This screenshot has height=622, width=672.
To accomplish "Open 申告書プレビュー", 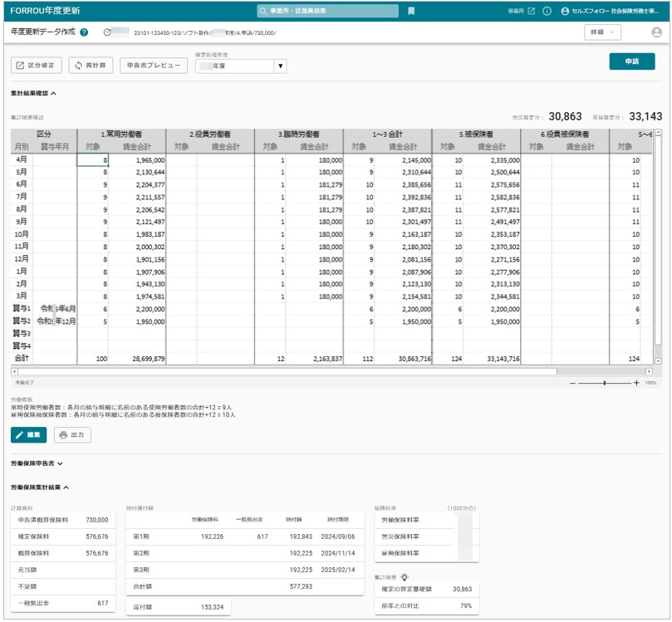I will 154,65.
